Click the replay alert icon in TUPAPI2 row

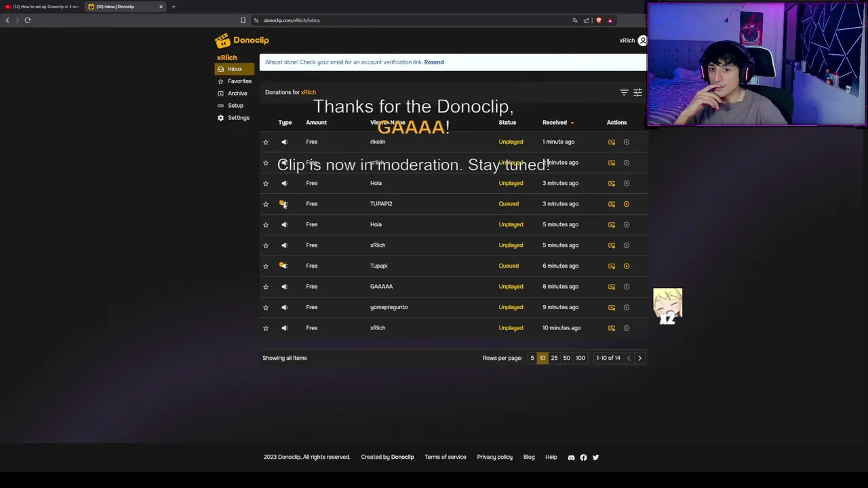pyautogui.click(x=612, y=204)
